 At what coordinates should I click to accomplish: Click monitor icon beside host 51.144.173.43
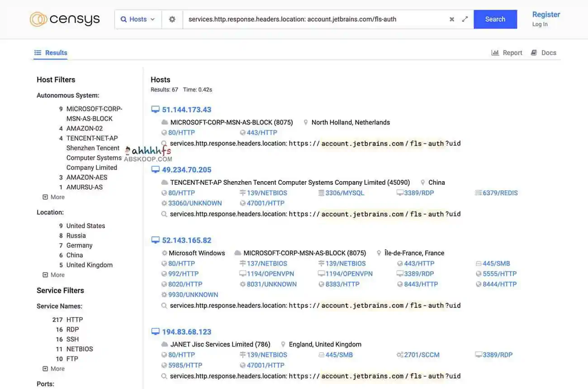[x=155, y=110]
